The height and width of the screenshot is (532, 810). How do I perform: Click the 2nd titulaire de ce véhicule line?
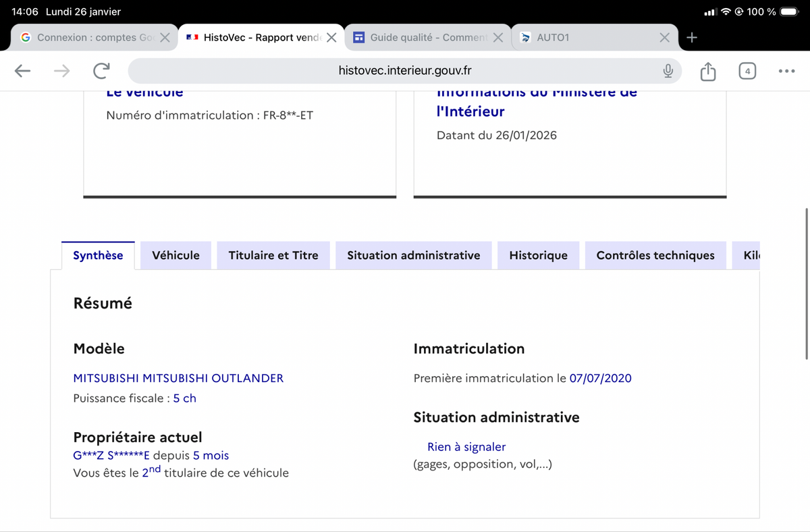pos(181,472)
